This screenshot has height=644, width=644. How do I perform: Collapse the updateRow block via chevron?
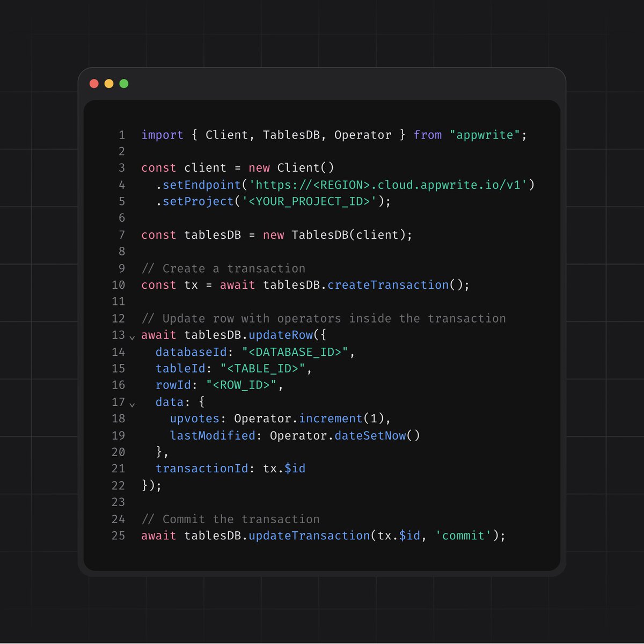click(x=132, y=336)
